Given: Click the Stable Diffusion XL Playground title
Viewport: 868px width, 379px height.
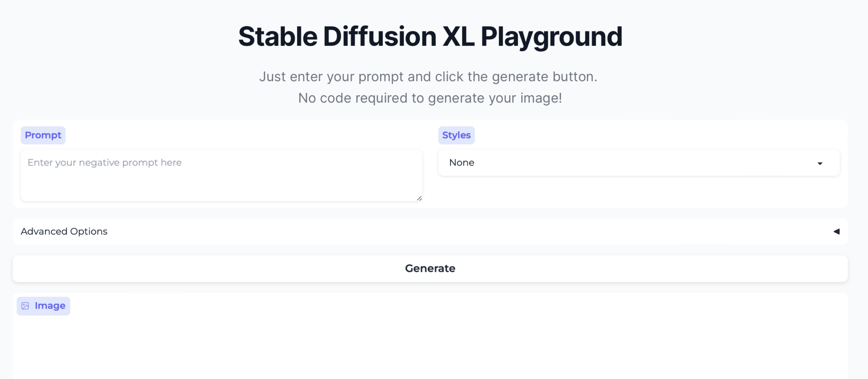Looking at the screenshot, I should pos(430,36).
